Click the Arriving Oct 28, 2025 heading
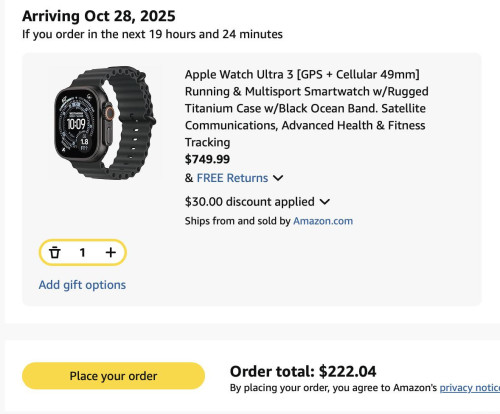Viewport: 500px width, 414px height. point(99,16)
